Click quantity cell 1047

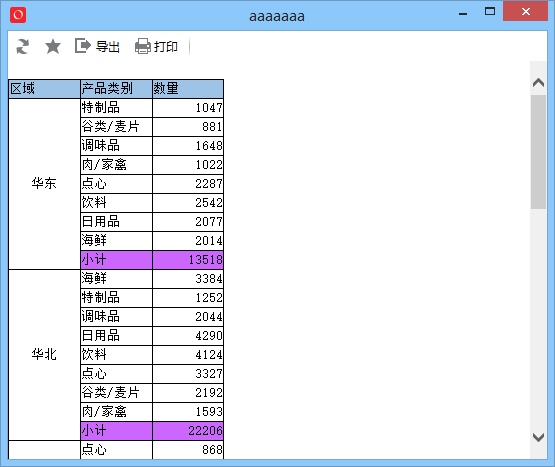tap(188, 108)
